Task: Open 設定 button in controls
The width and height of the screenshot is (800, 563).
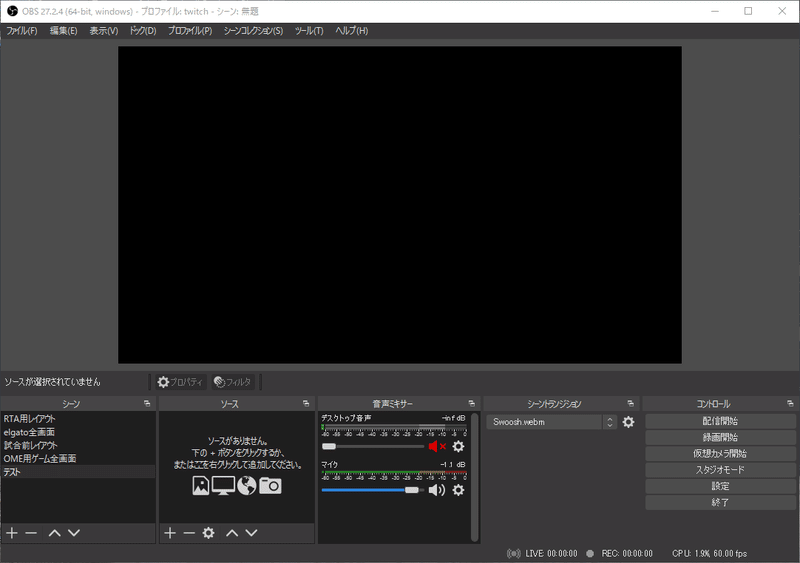Action: 720,486
